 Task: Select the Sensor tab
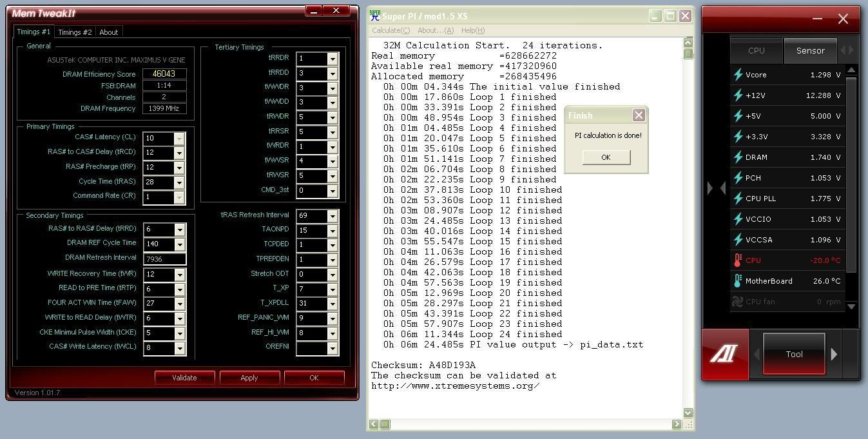pyautogui.click(x=810, y=50)
